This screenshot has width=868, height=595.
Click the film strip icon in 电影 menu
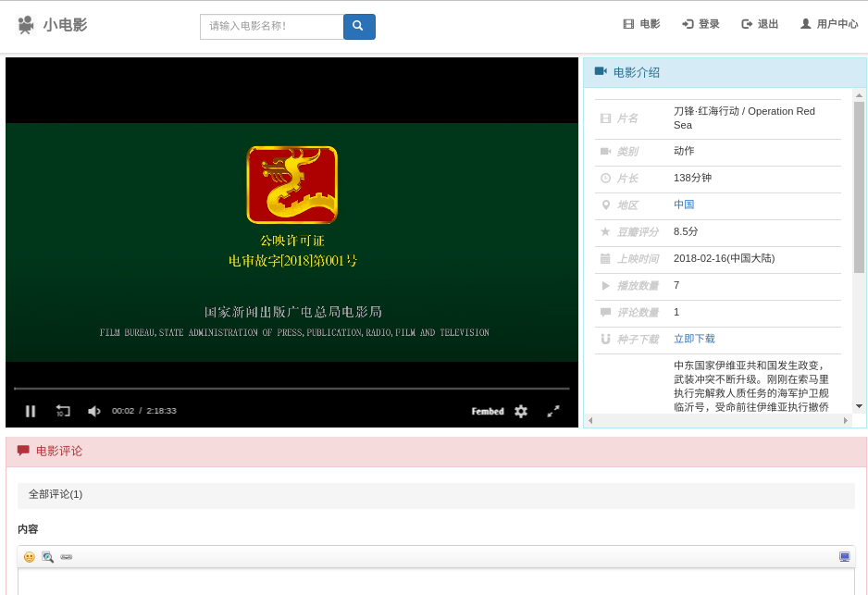(628, 24)
